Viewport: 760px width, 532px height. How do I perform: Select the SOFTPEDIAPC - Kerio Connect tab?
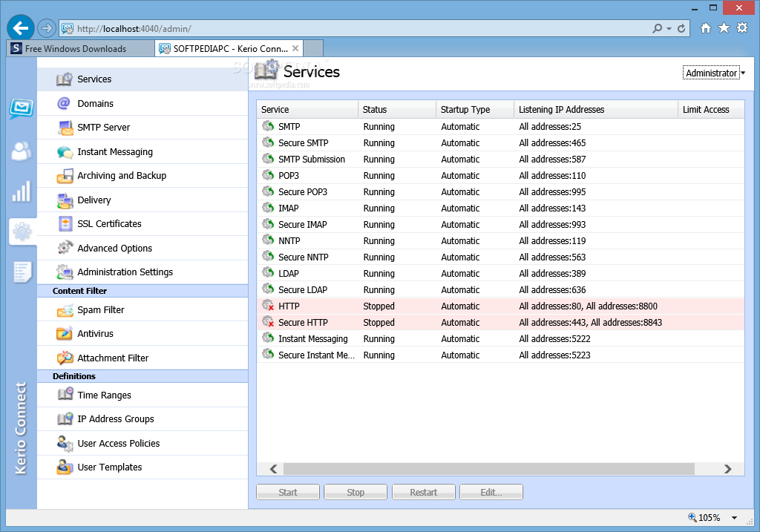click(x=229, y=48)
